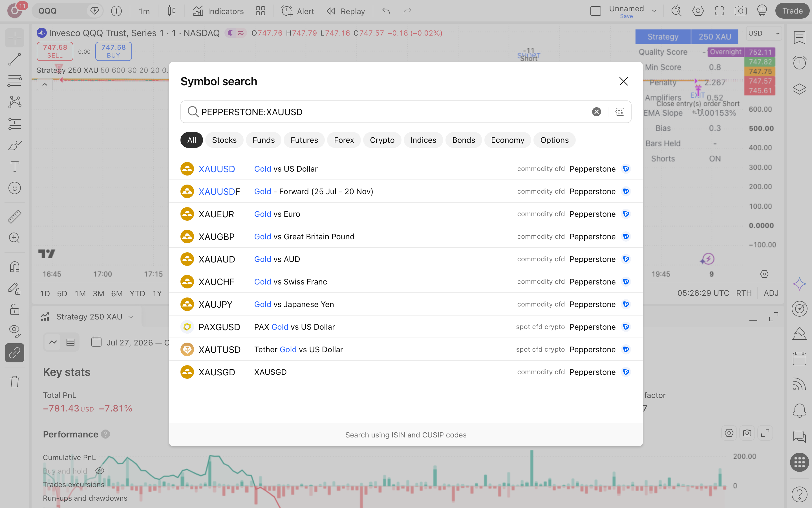Open the Fibonacci retracement tools
Viewport: 812px width, 508px height.
(14, 81)
